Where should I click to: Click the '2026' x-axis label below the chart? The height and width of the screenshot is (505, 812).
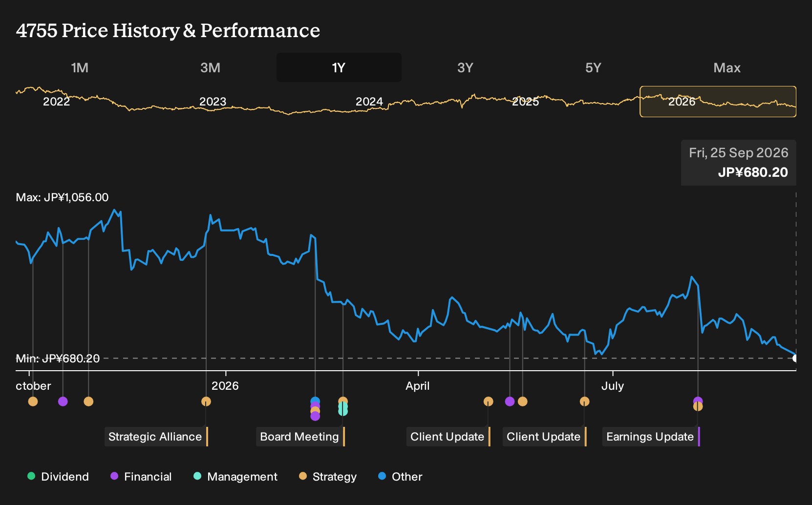[225, 386]
